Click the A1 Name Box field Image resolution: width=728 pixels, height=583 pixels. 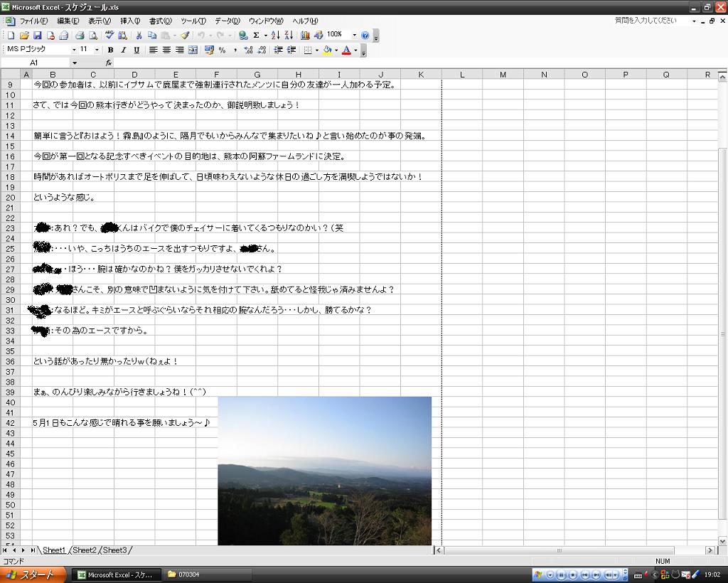click(x=36, y=63)
